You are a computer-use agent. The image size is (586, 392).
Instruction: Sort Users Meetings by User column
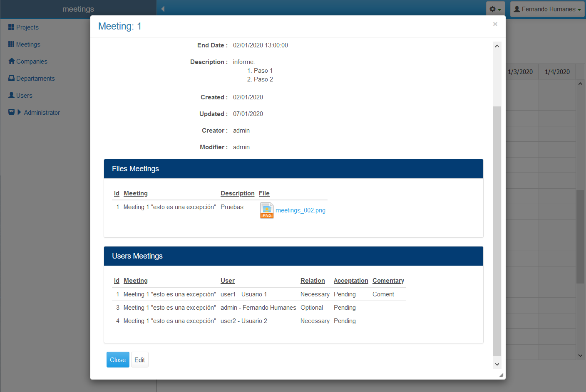click(228, 281)
